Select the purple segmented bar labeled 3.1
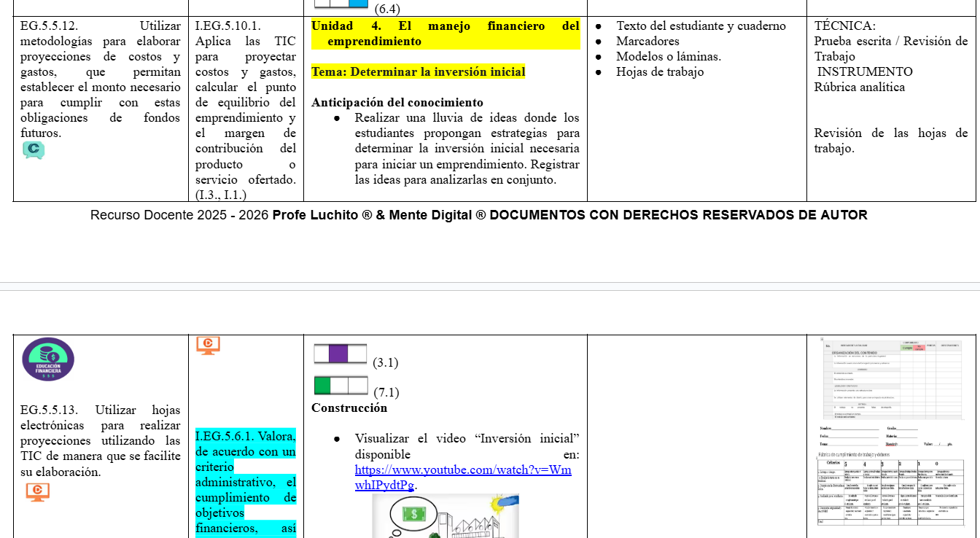Screen dimensions: 980x538 pyautogui.click(x=341, y=354)
